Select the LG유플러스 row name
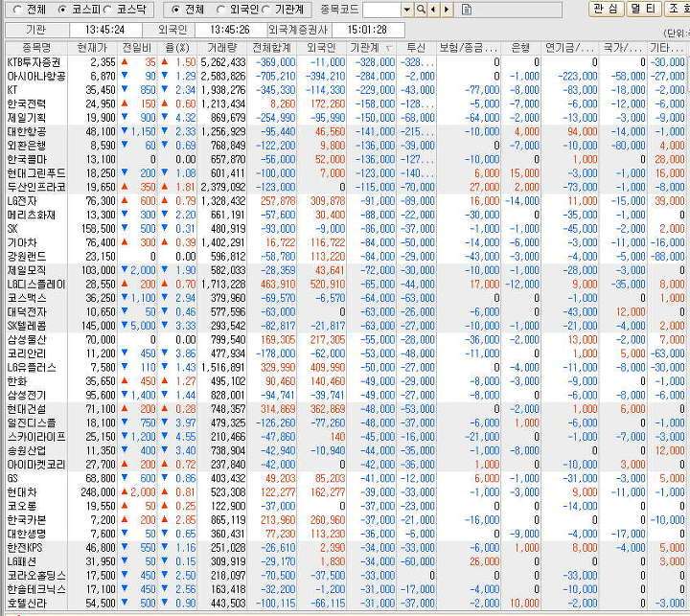 32,368
